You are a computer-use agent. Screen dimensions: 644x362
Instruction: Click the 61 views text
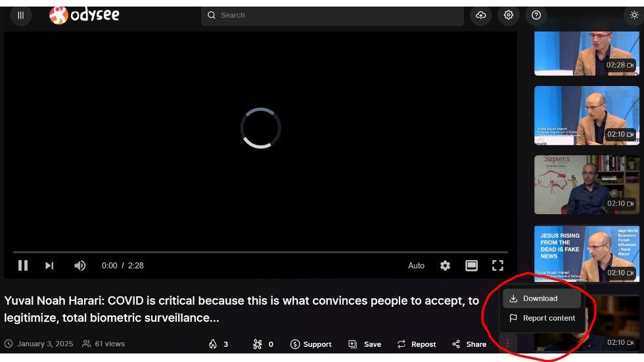pyautogui.click(x=110, y=344)
